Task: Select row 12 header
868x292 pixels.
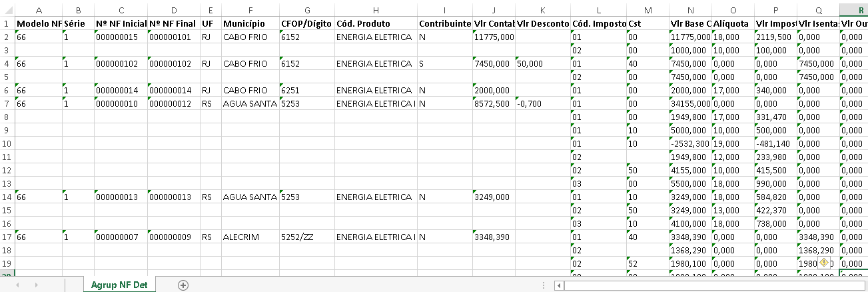Action: click(x=7, y=170)
